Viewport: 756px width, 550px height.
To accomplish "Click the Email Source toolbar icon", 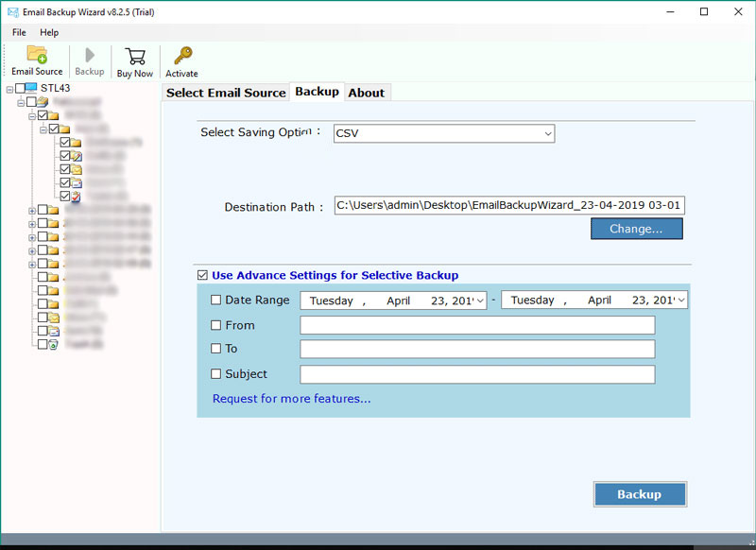I will (37, 55).
